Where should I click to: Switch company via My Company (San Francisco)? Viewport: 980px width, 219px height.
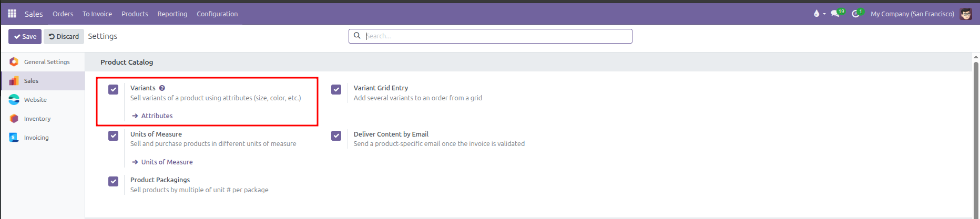[x=912, y=14]
